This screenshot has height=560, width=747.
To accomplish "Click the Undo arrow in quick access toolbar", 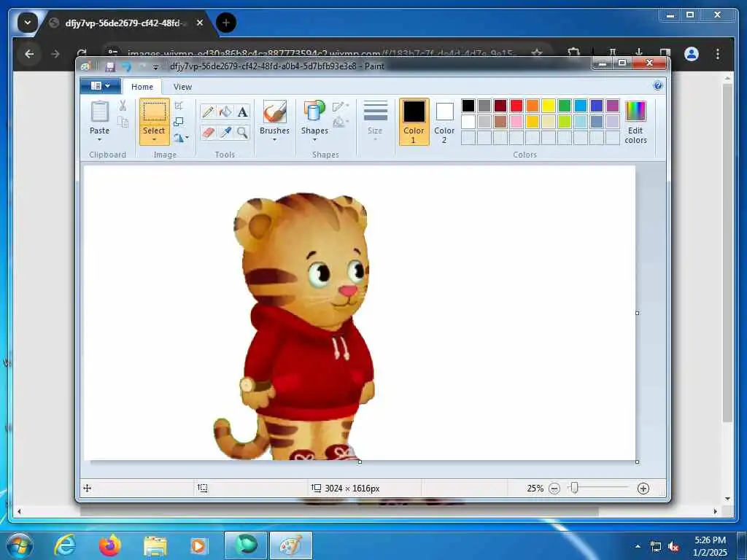I will (x=125, y=66).
